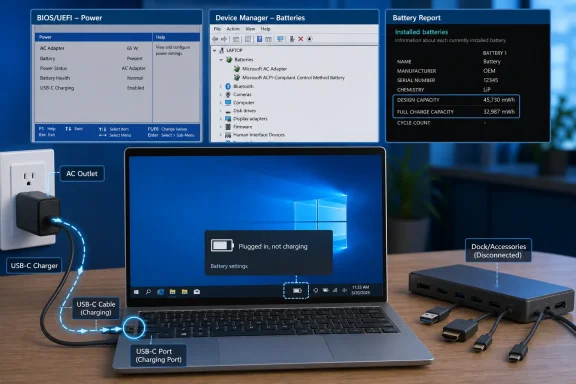This screenshot has width=576, height=384.
Task: Expand the Computer category
Action: tap(220, 103)
